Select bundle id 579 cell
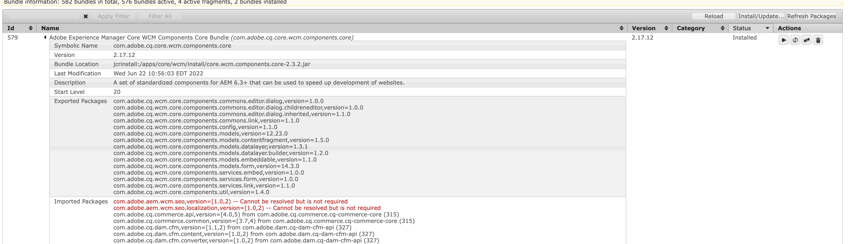The width and height of the screenshot is (868, 244). click(13, 37)
